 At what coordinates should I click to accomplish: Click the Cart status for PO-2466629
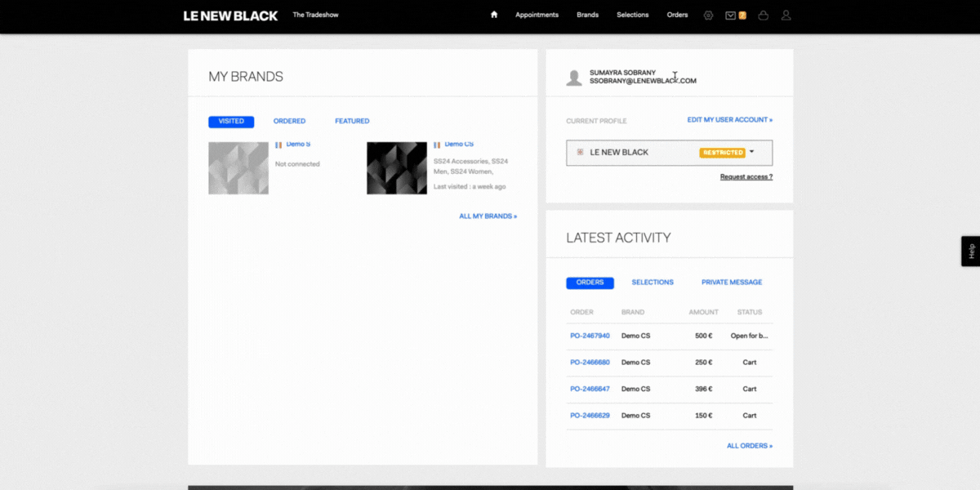click(x=750, y=416)
